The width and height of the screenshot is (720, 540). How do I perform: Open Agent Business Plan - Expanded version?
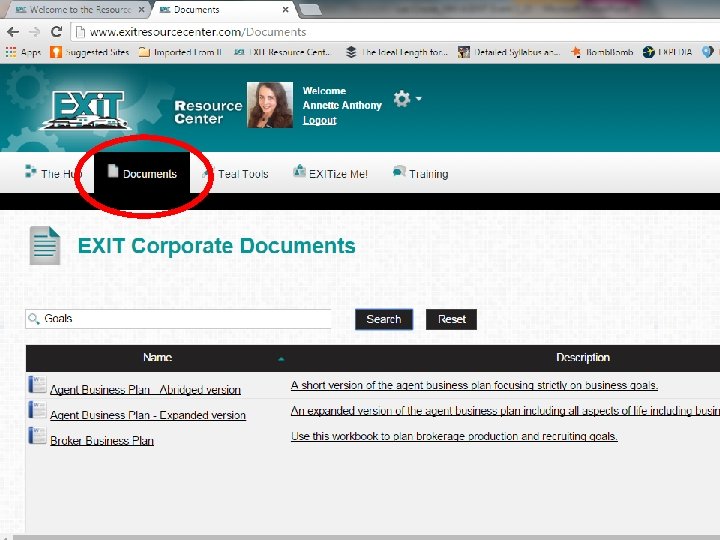coord(148,415)
